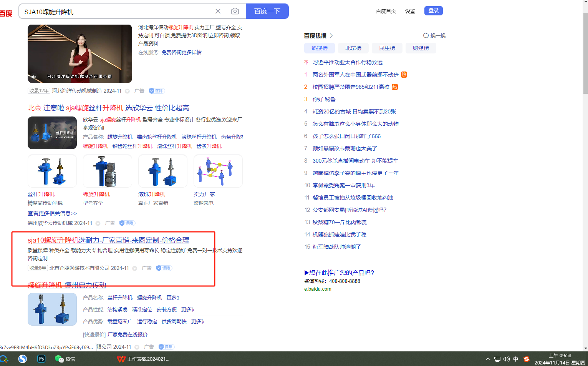The height and width of the screenshot is (366, 588).
Task: Open the 实力厂家 product image
Action: [218, 171]
